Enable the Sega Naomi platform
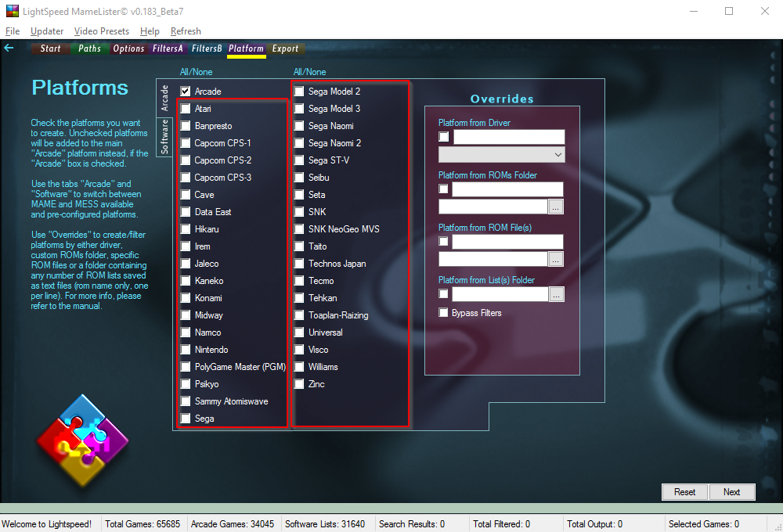 (x=298, y=126)
